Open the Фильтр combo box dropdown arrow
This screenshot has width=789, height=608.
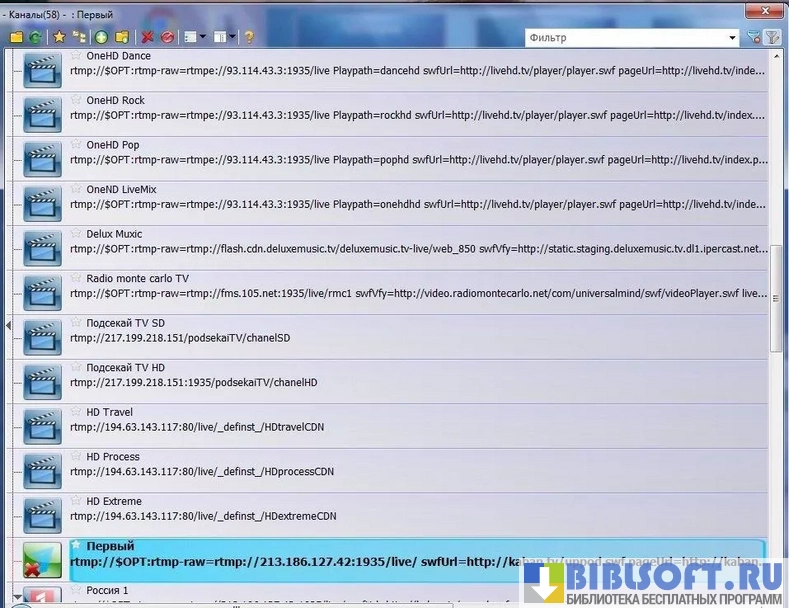click(733, 38)
